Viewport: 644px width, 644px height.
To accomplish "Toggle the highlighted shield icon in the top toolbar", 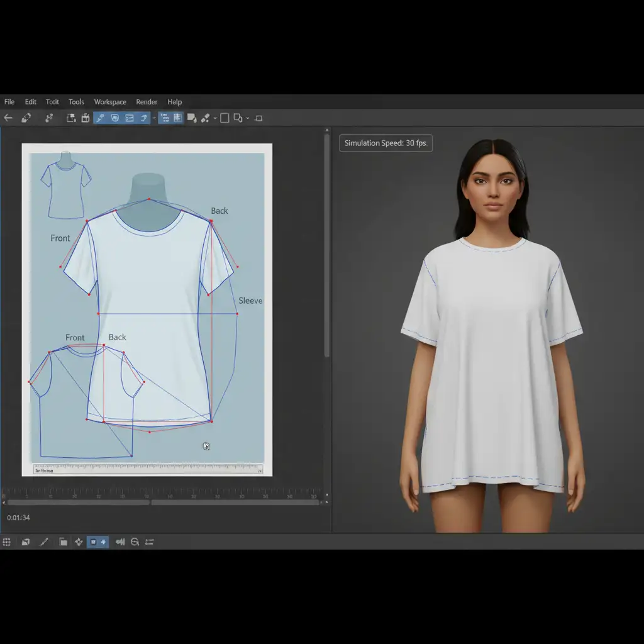I will click(x=114, y=118).
